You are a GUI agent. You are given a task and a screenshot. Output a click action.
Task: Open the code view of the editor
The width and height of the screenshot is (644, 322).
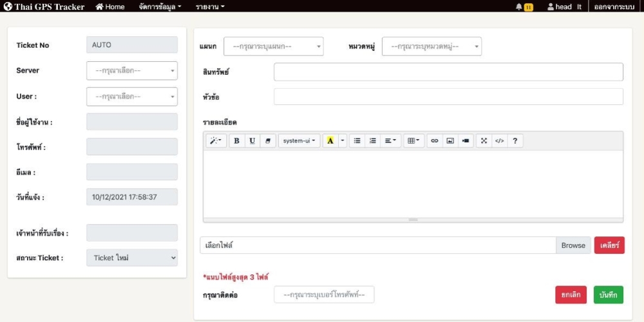tap(499, 140)
